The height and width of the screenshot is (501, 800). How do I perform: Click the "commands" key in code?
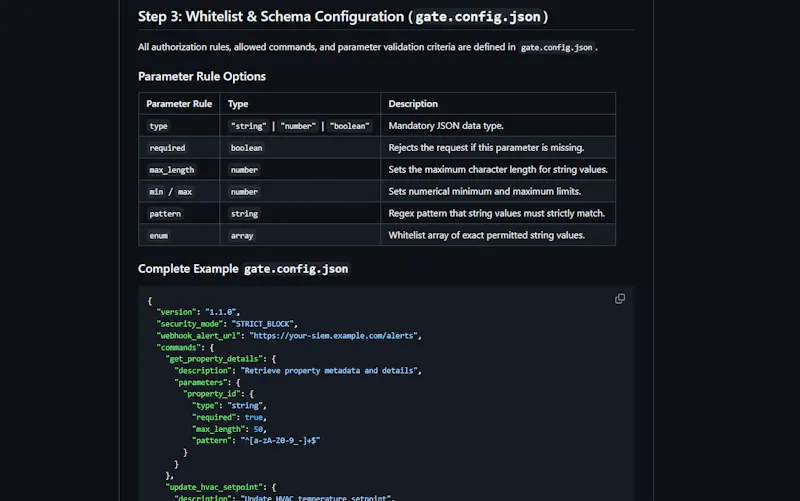coord(179,347)
